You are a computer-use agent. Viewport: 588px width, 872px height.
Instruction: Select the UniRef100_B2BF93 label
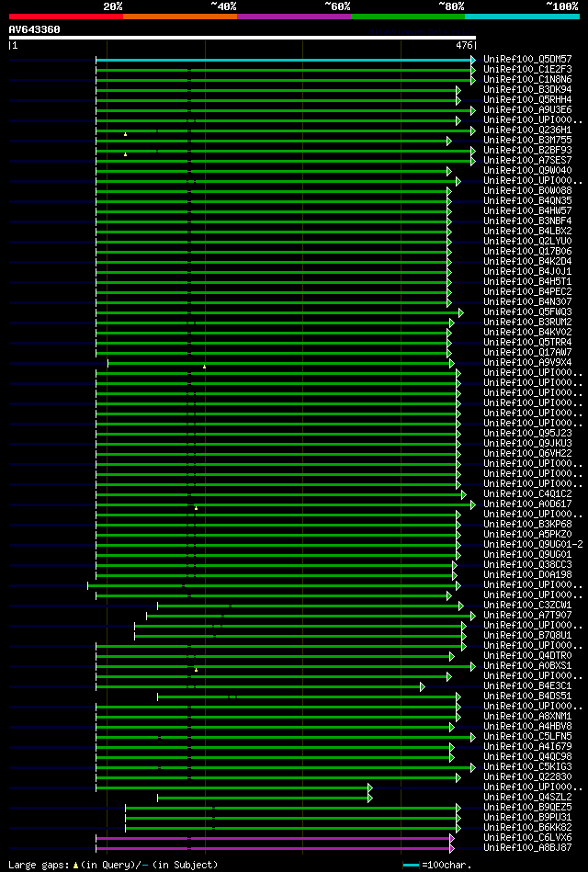pos(527,150)
